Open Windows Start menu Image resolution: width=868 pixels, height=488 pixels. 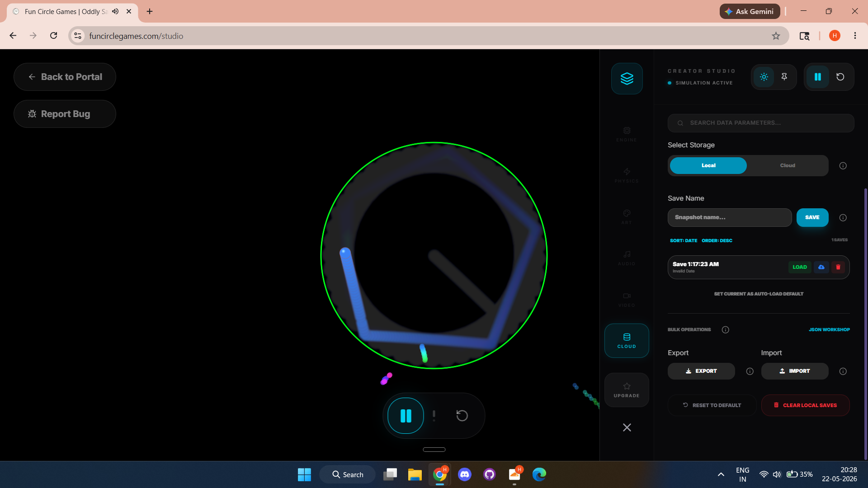click(x=304, y=474)
